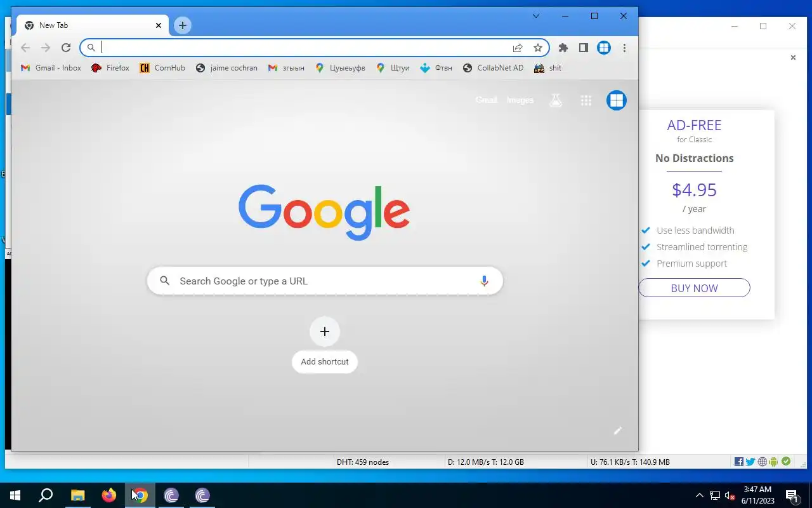Click the Chrome taskbar icon
Screen dimensions: 812x508
pos(140,495)
